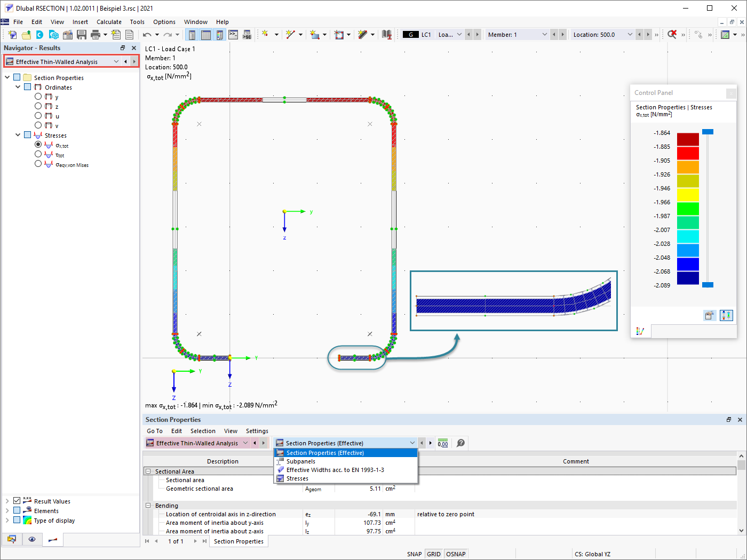Select the new line tool

(290, 35)
